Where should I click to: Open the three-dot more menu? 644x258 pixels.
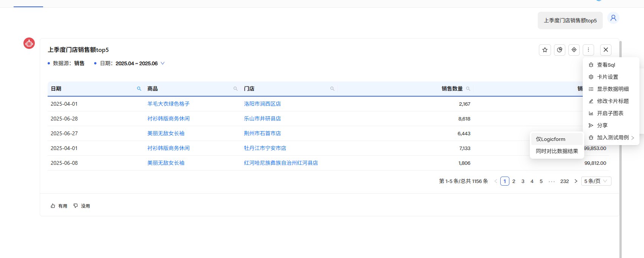(x=588, y=50)
